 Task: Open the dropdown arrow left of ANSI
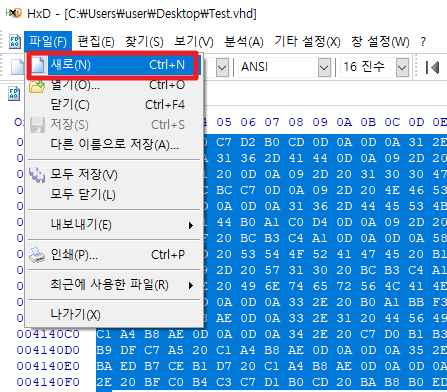click(x=222, y=68)
